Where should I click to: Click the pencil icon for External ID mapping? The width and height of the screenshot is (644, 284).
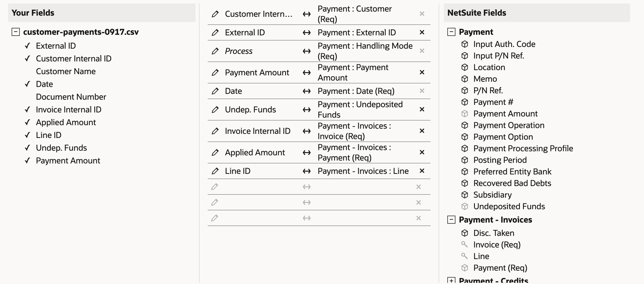[215, 32]
